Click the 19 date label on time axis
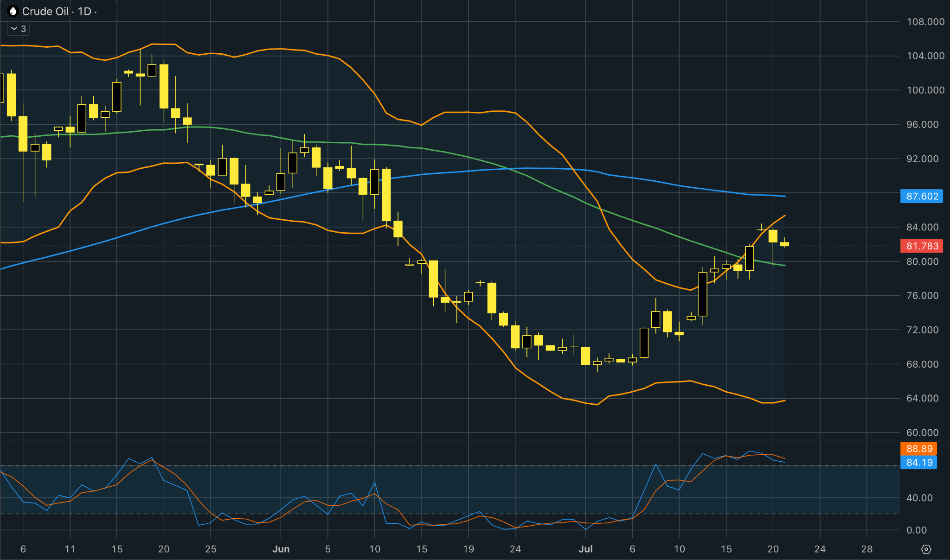The height and width of the screenshot is (560, 950). [469, 549]
